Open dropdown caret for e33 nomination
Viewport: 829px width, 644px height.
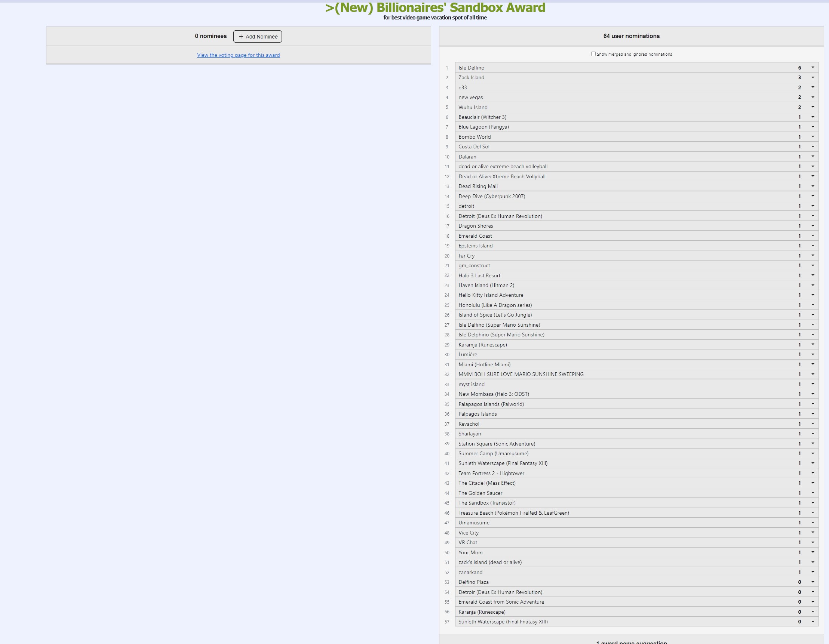click(x=813, y=87)
